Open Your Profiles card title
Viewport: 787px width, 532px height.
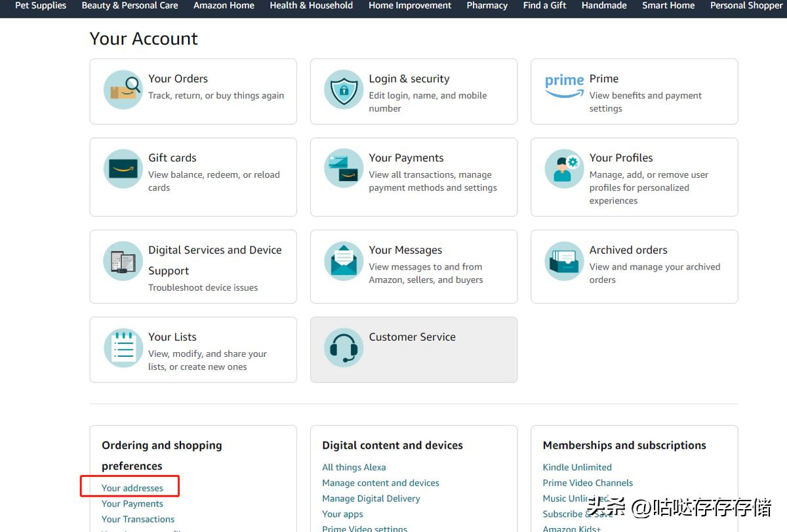click(x=621, y=158)
